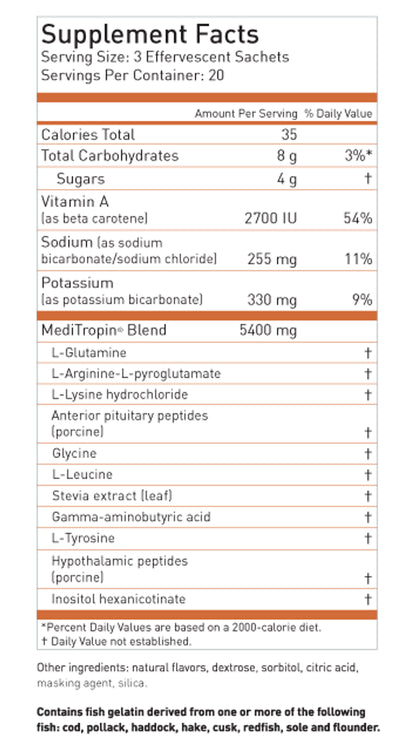Click the fish gelatin allergen statement
The height and width of the screenshot is (746, 416).
(208, 720)
